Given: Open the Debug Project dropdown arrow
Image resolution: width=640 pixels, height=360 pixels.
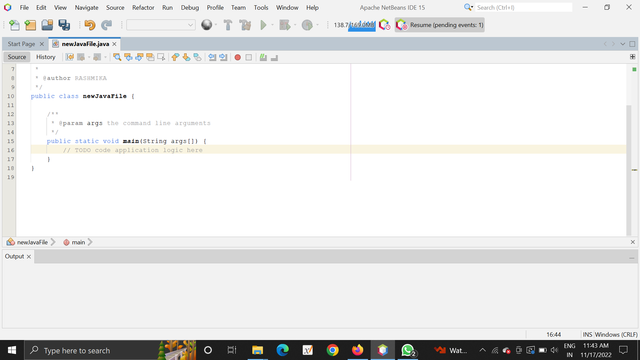Looking at the screenshot, I should (295, 25).
